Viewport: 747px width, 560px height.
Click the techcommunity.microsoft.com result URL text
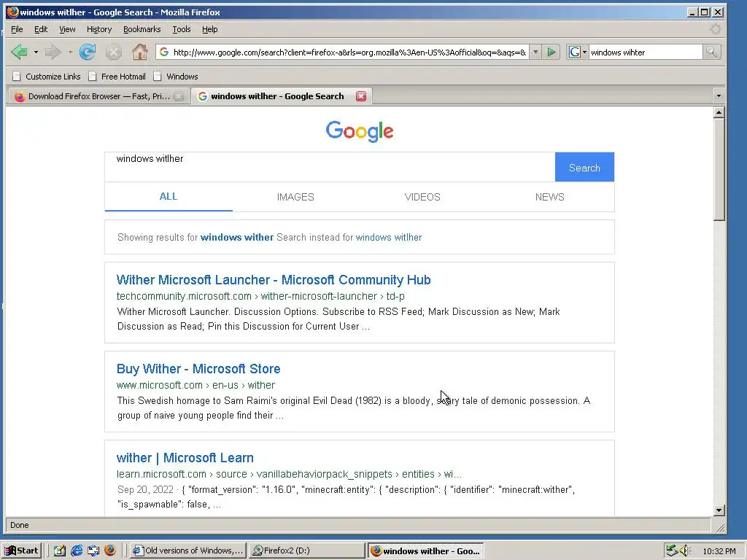(260, 296)
